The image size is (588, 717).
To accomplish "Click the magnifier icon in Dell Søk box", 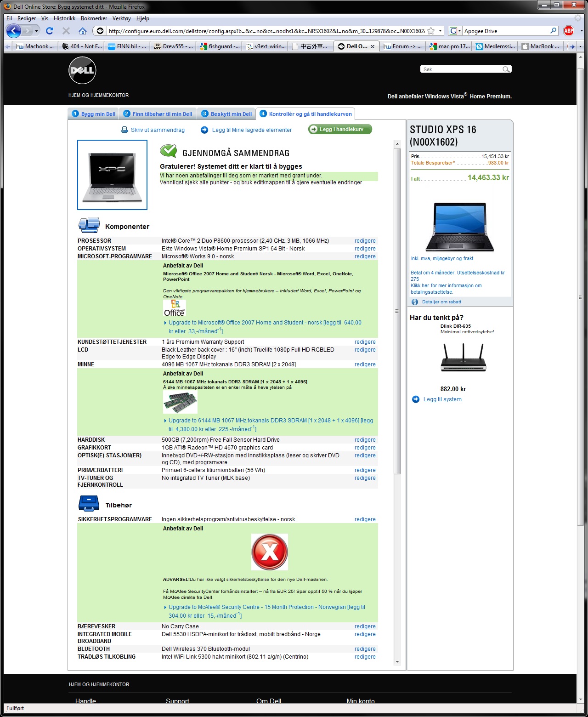I will click(506, 69).
